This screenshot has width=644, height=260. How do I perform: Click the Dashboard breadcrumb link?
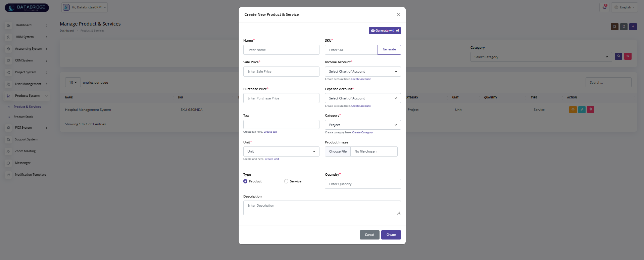[x=67, y=31]
